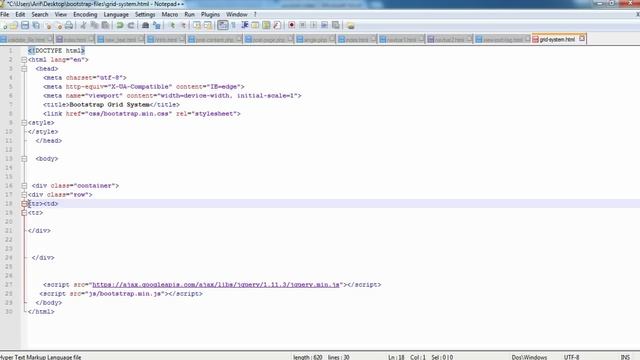Image resolution: width=640 pixels, height=360 pixels.
Task: Click 'Ln : 18' position in status bar
Action: pyautogui.click(x=396, y=357)
